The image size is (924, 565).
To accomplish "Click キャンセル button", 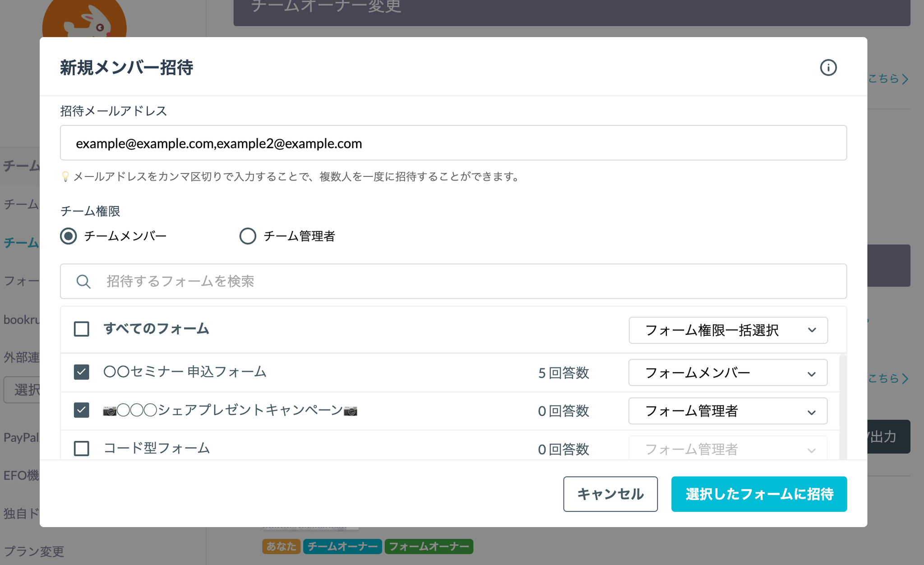I will (x=610, y=494).
